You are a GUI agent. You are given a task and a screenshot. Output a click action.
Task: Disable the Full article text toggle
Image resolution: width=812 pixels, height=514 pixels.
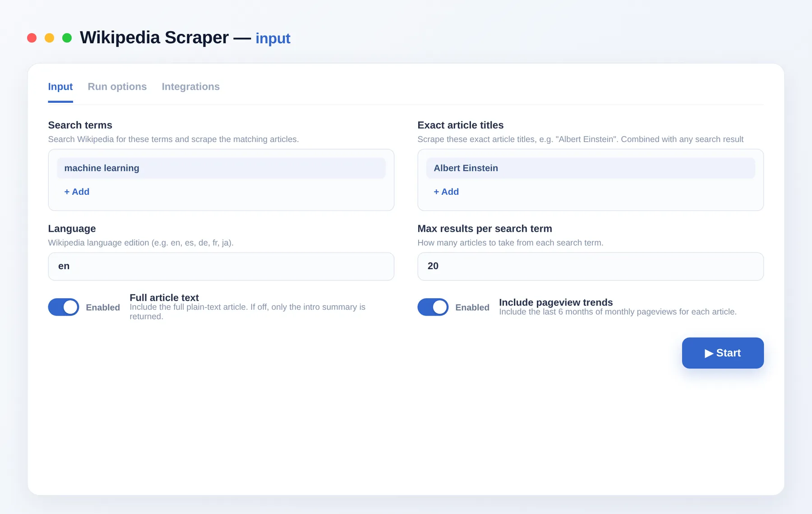64,307
